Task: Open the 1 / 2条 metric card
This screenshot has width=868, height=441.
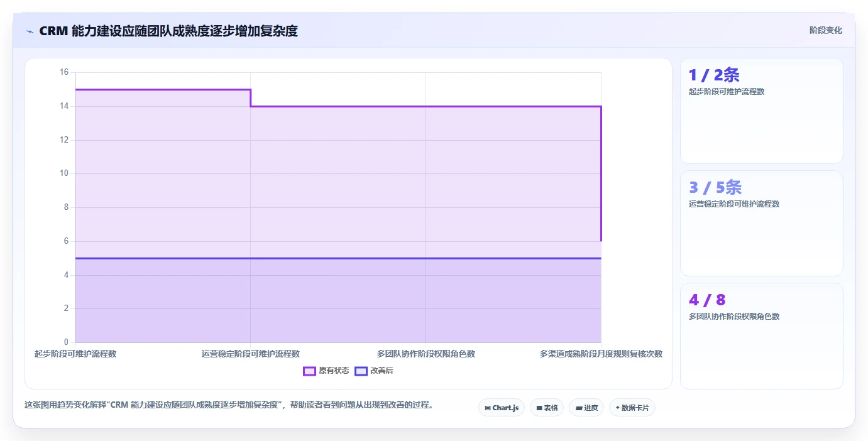Action: click(x=762, y=111)
